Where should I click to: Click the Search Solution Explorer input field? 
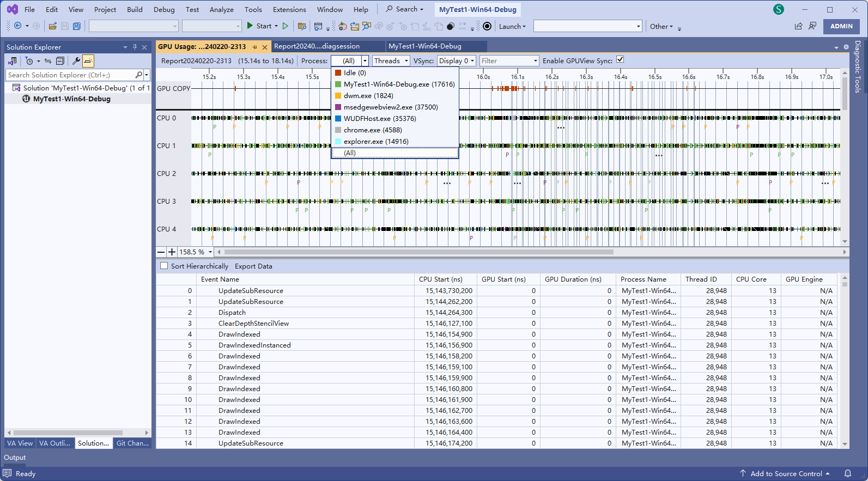click(70, 75)
